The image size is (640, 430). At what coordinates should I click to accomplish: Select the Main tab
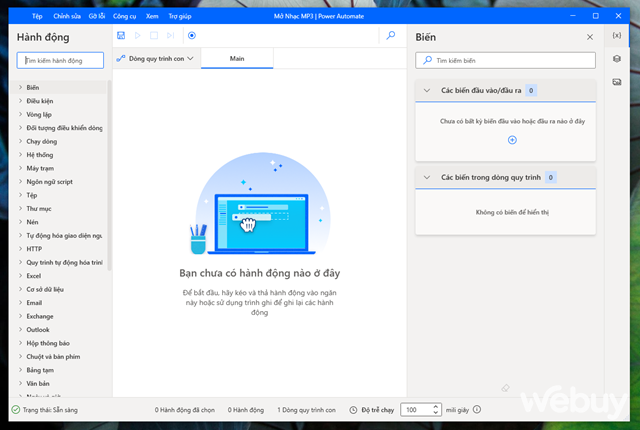(x=237, y=59)
